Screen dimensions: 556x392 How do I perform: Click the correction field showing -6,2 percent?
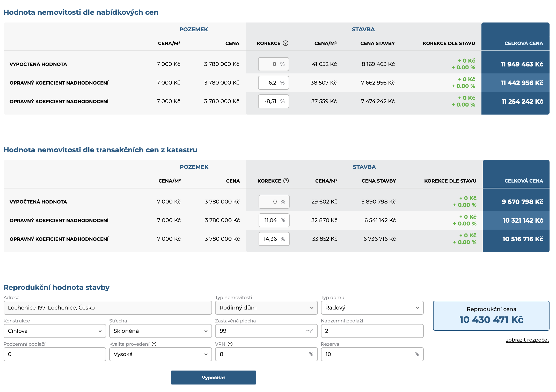point(274,83)
